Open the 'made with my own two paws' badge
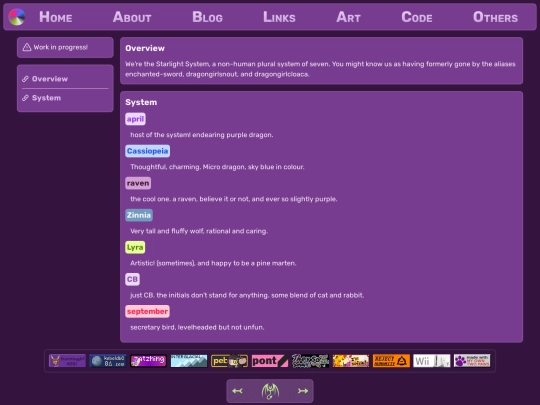This screenshot has width=540, height=405. (472, 361)
